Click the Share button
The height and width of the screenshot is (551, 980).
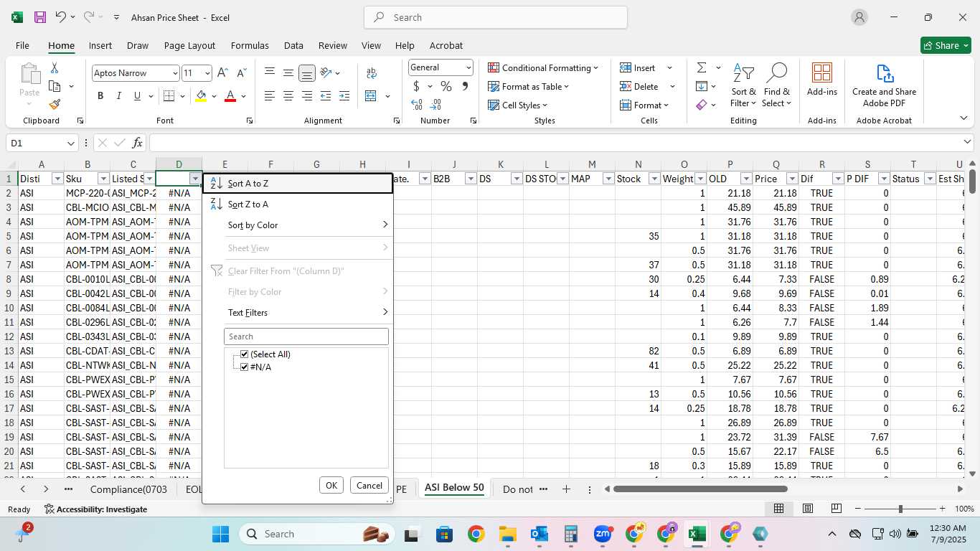tap(946, 45)
